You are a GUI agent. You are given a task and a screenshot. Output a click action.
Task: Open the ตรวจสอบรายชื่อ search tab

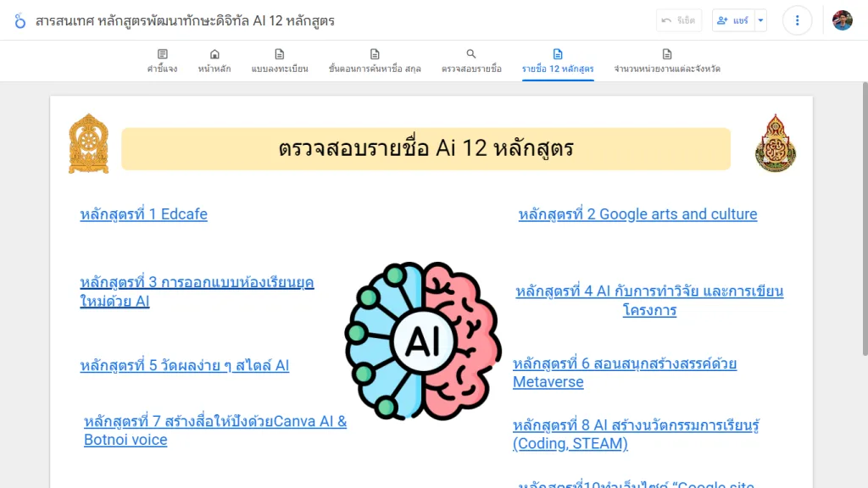click(471, 61)
